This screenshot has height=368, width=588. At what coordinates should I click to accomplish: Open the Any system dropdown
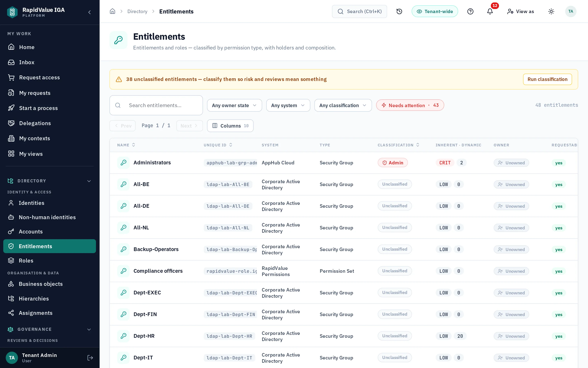pos(288,105)
